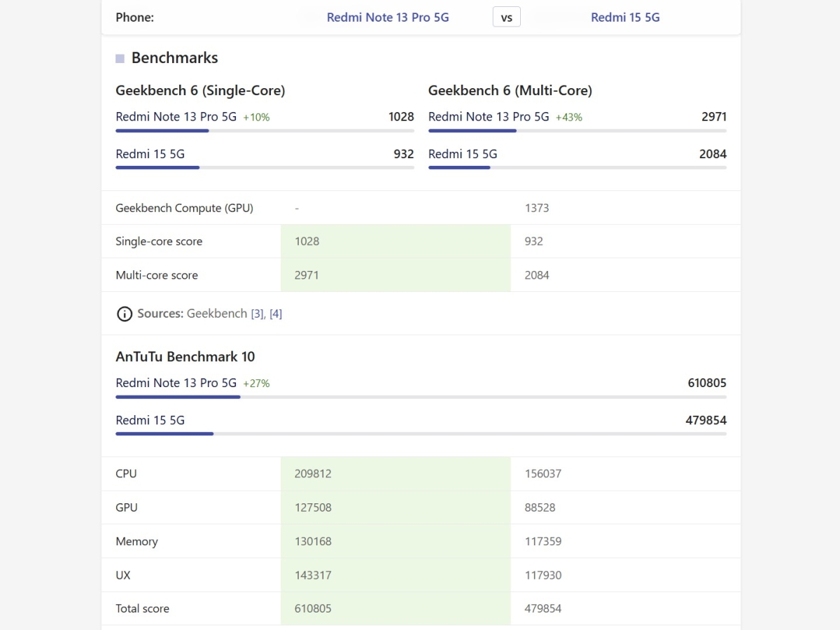This screenshot has width=840, height=630.
Task: Click the AnTuTu Redmi Note 13 Pro 5G bar
Action: point(178,397)
